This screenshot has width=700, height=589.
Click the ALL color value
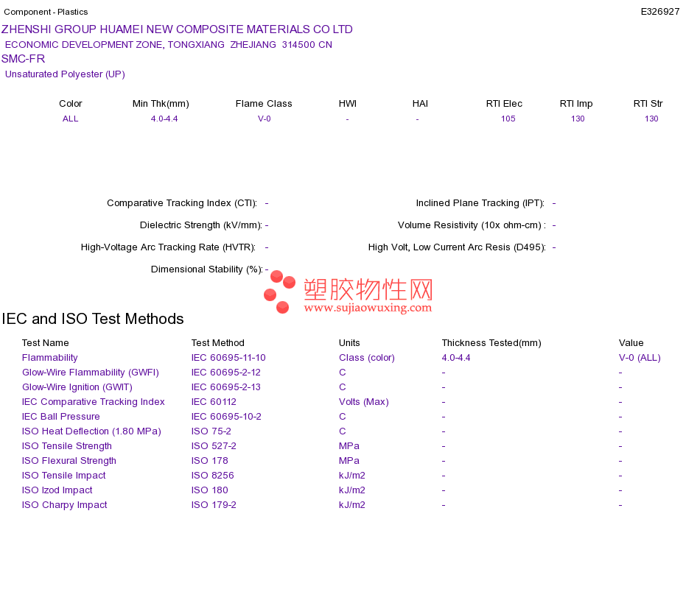[x=70, y=119]
